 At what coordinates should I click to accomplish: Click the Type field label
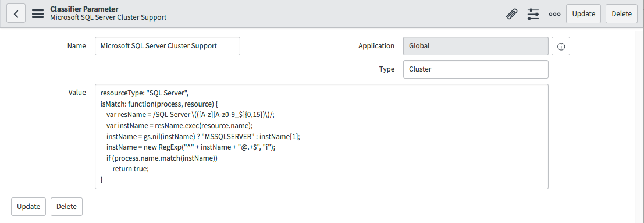(x=387, y=69)
